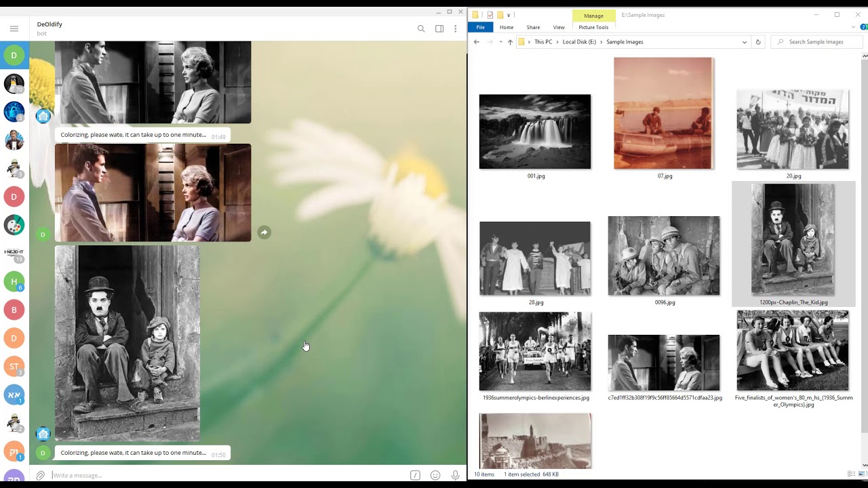Switch Explorer to large thumbnails view
Viewport: 868px width, 488px height.
click(863, 474)
